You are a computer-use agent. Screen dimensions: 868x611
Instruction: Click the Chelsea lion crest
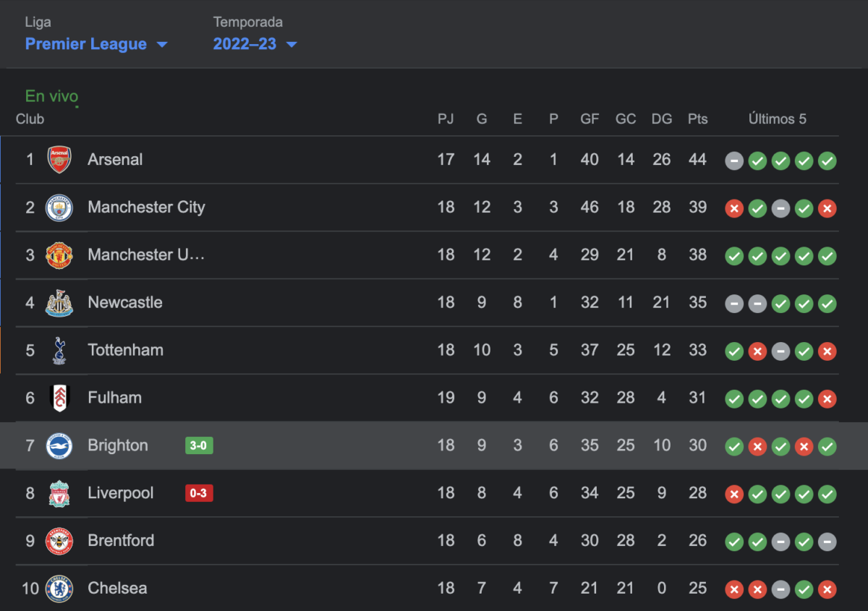click(x=59, y=589)
